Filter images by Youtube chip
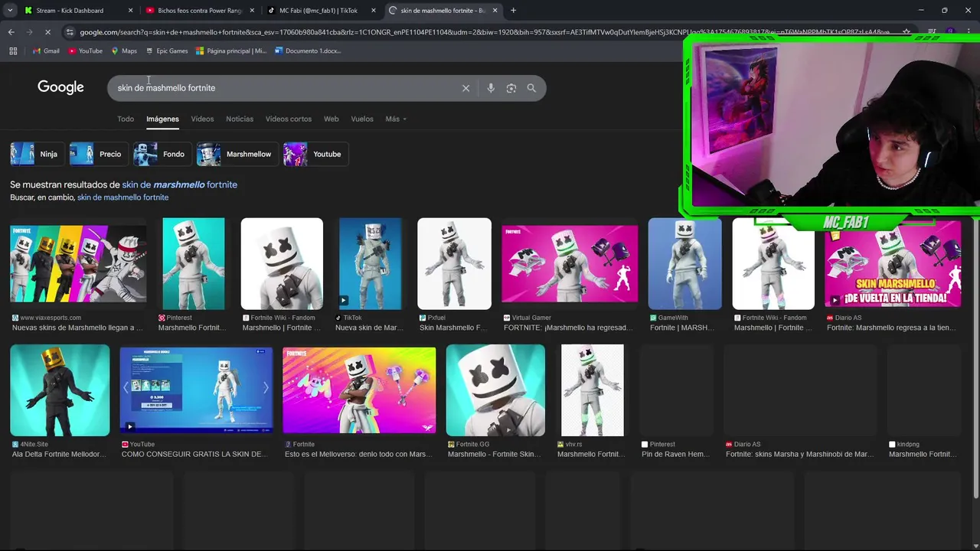Viewport: 980px width, 551px height. click(315, 154)
